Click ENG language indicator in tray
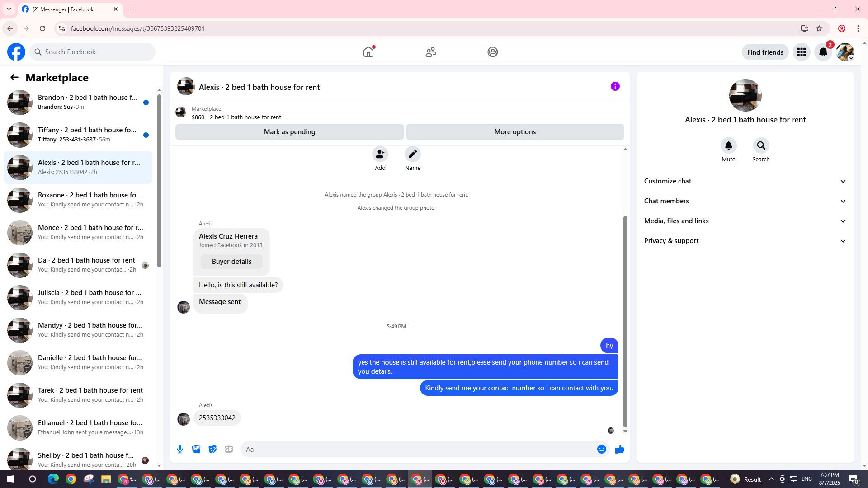 click(807, 479)
